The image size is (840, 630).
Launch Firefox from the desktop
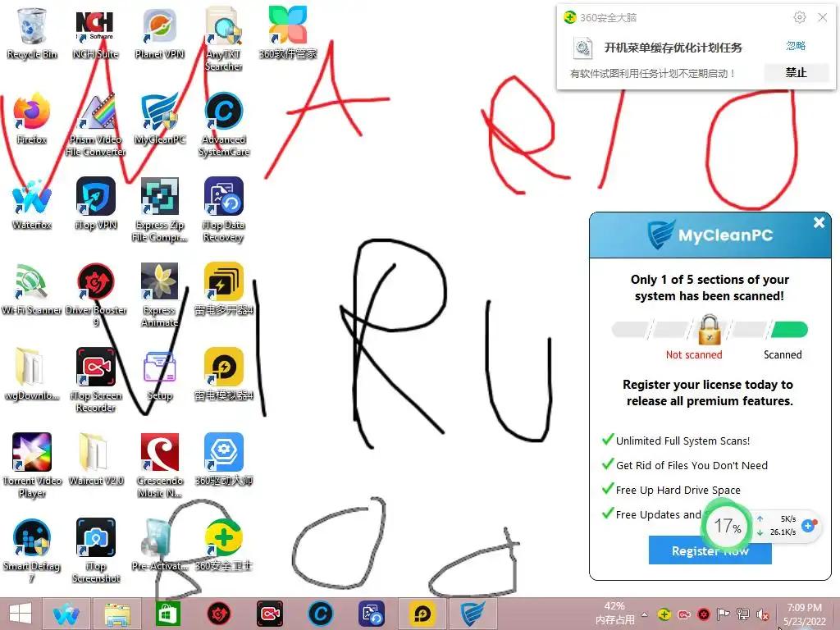pyautogui.click(x=32, y=119)
